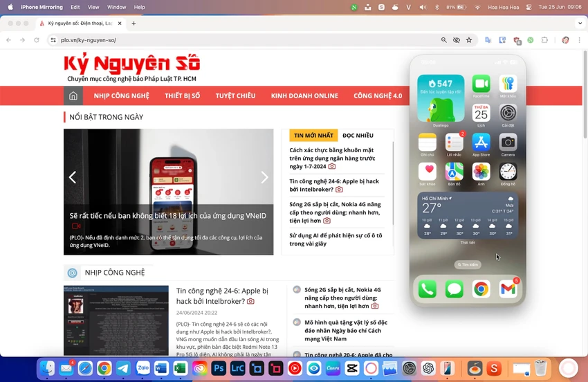
Task: Switch to the ĐỌC NHIỀU tab
Action: coord(358,136)
